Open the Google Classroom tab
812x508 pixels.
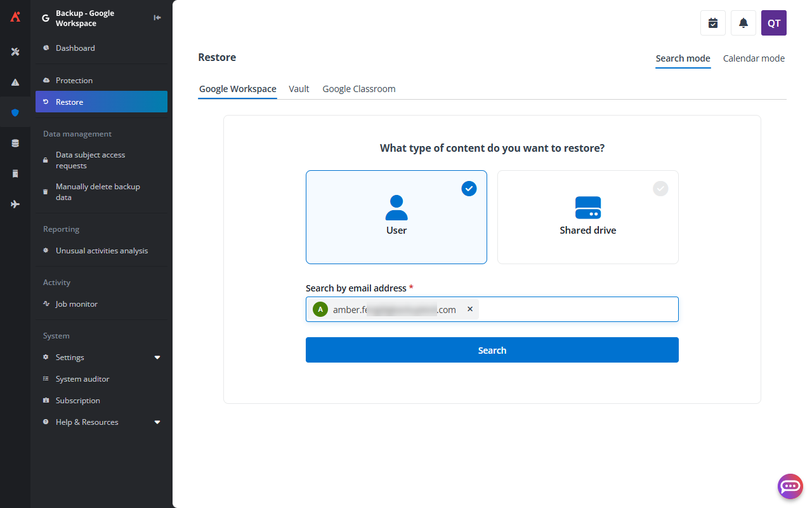[359, 89]
